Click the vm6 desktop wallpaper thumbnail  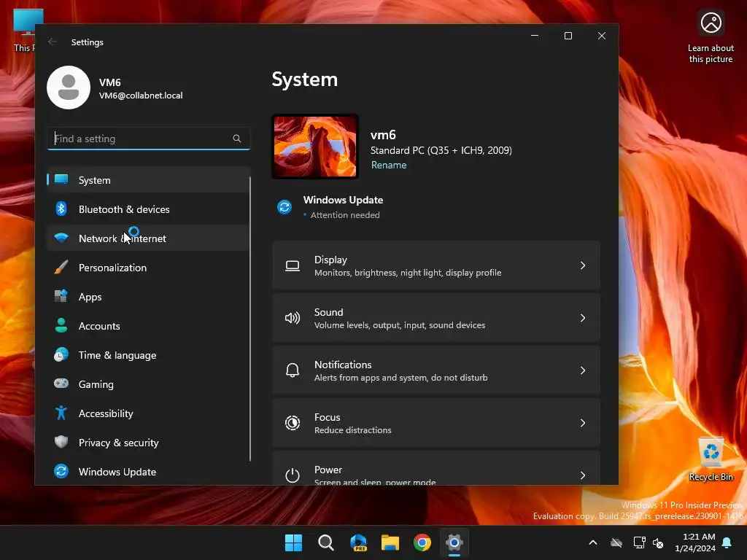tap(315, 147)
